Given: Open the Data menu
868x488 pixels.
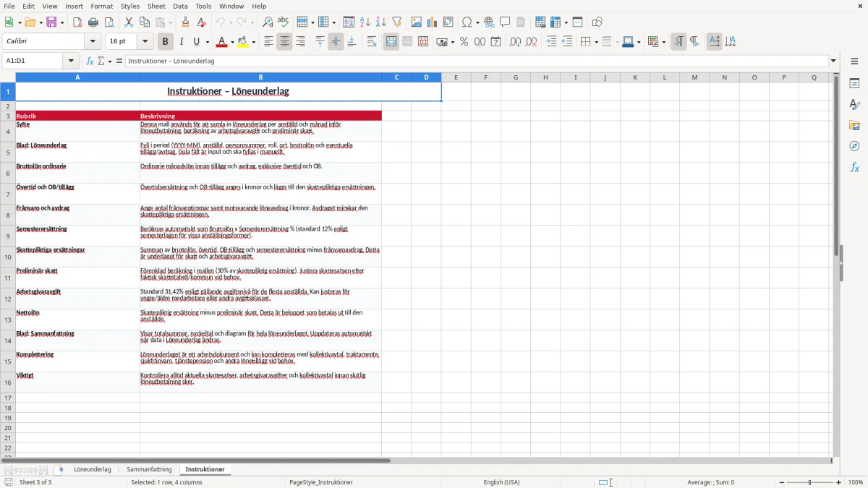Looking at the screenshot, I should (x=180, y=6).
